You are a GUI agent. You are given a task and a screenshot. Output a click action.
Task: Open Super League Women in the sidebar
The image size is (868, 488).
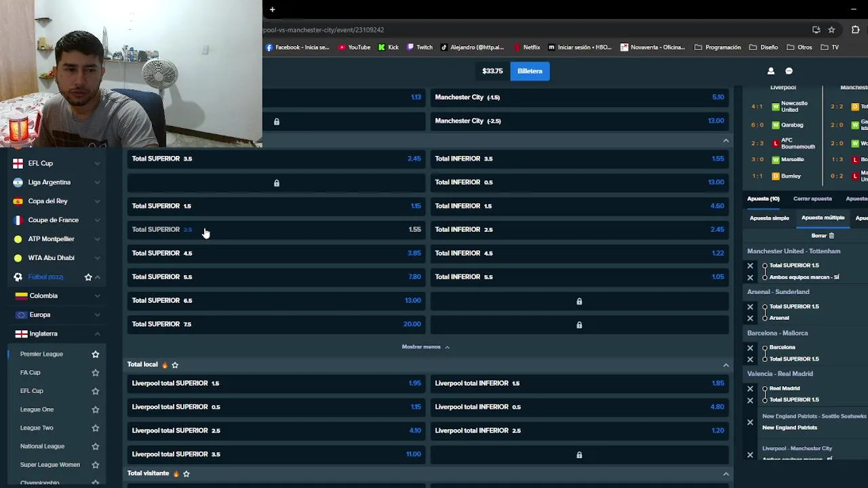tap(50, 465)
